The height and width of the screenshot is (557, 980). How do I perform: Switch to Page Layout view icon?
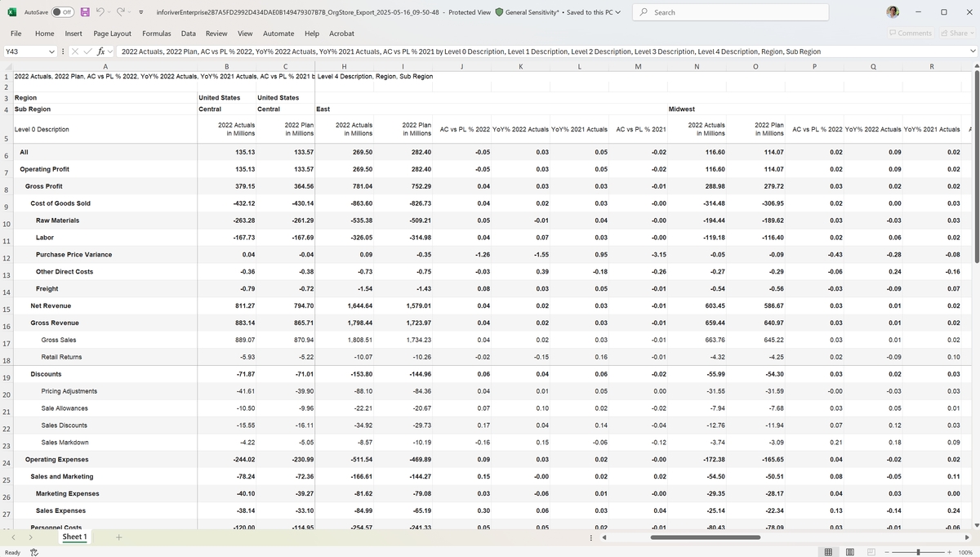point(850,552)
